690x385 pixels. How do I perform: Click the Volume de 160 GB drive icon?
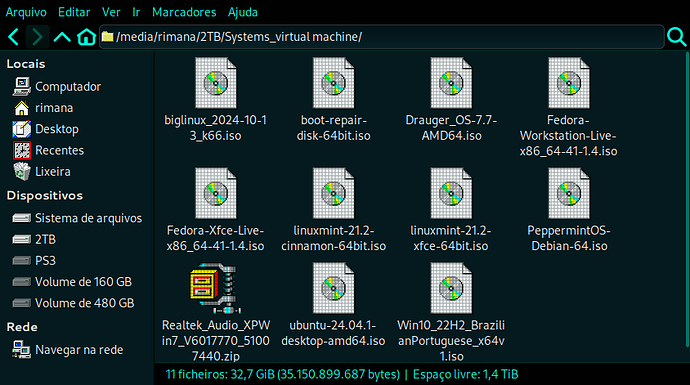(x=22, y=282)
